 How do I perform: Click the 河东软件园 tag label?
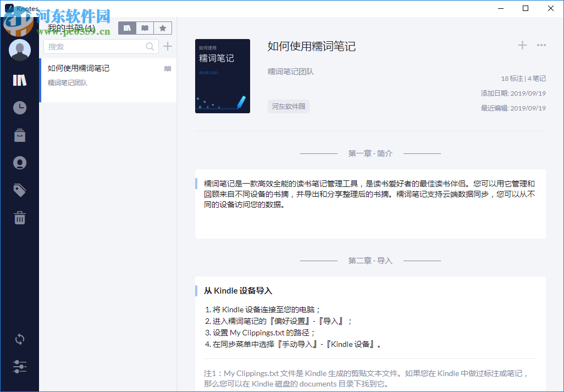coord(288,106)
